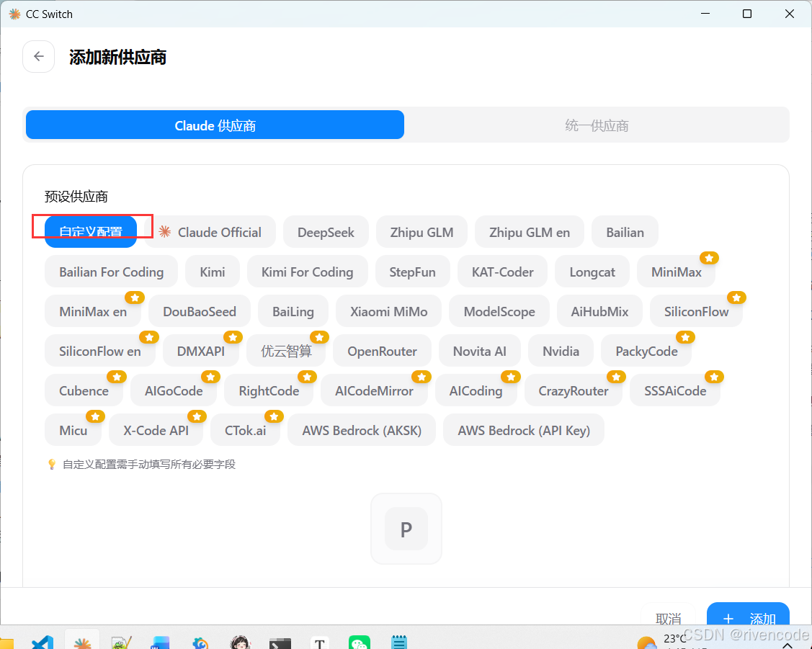Select the 优云智算 preset

286,351
